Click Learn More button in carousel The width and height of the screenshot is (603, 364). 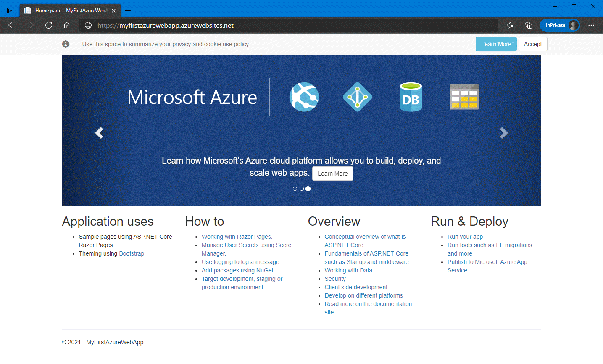click(x=333, y=174)
